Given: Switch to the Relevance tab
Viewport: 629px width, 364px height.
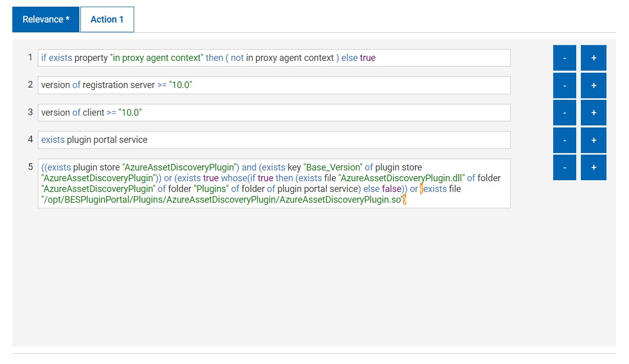Looking at the screenshot, I should click(x=46, y=19).
